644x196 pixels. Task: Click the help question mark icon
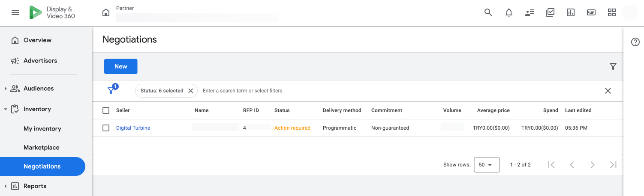[x=635, y=42]
